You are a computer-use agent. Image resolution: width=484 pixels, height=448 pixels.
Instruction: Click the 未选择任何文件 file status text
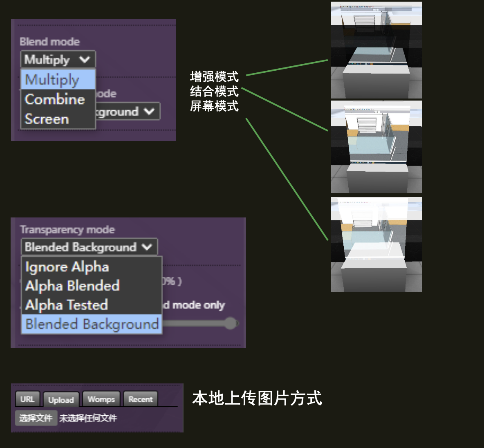coord(88,418)
